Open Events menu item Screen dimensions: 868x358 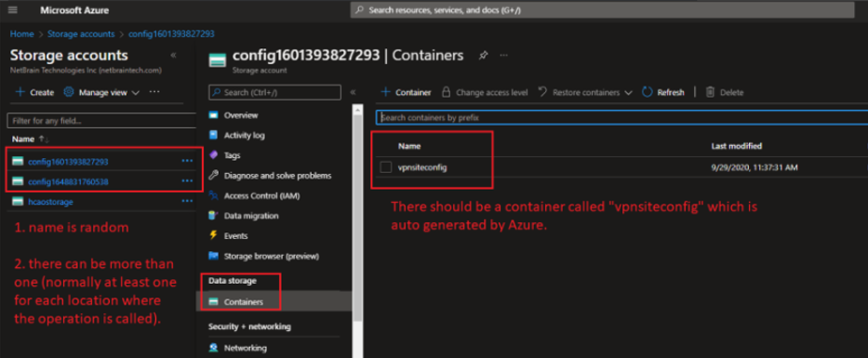(x=235, y=235)
